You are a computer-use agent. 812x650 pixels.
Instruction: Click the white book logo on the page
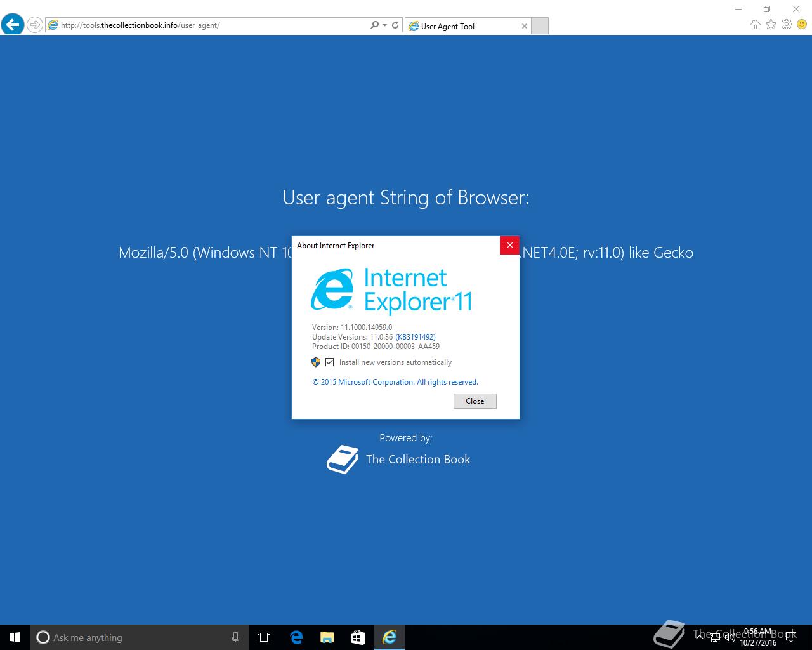(343, 460)
